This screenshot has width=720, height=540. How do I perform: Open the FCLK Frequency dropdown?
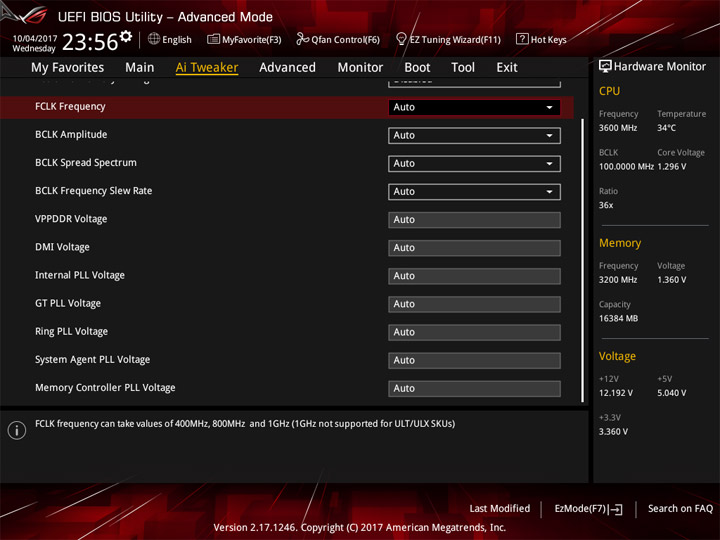474,107
